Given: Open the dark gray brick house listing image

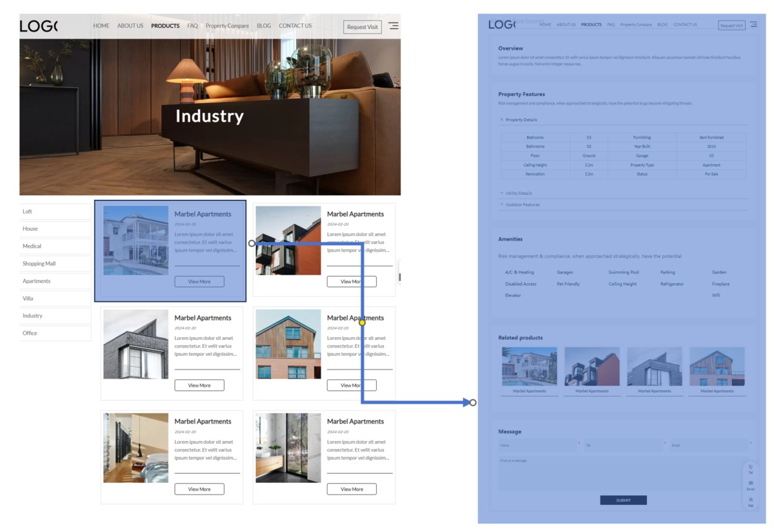Looking at the screenshot, I should [135, 344].
